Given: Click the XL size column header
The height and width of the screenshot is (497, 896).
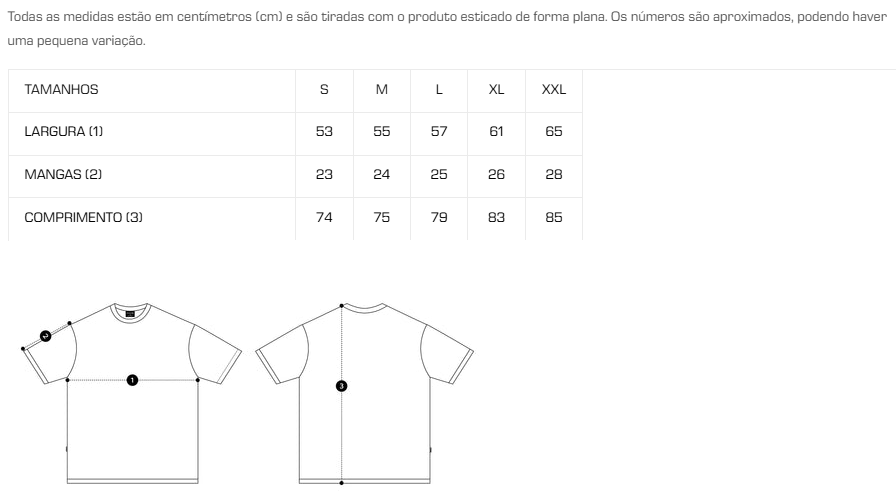Looking at the screenshot, I should click(496, 90).
